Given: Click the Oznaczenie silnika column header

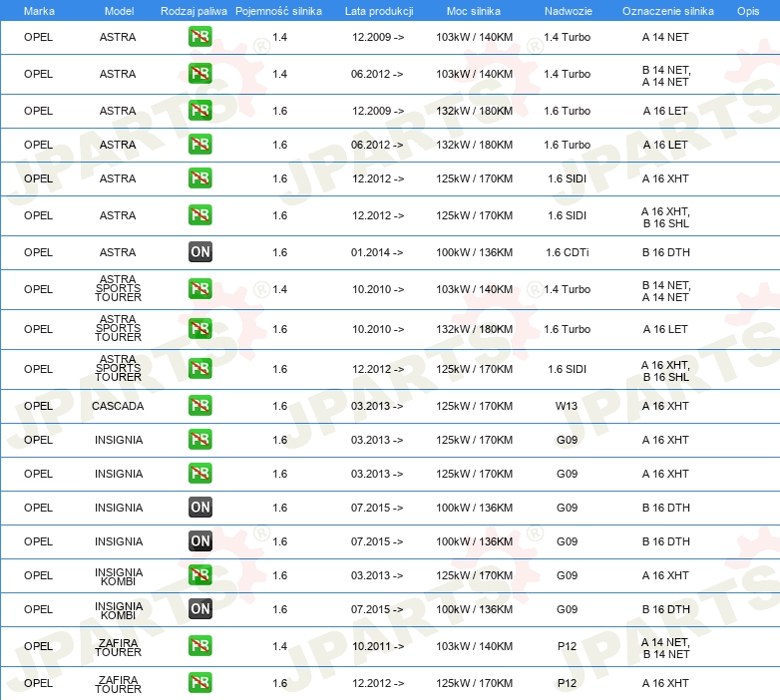Looking at the screenshot, I should click(667, 11).
